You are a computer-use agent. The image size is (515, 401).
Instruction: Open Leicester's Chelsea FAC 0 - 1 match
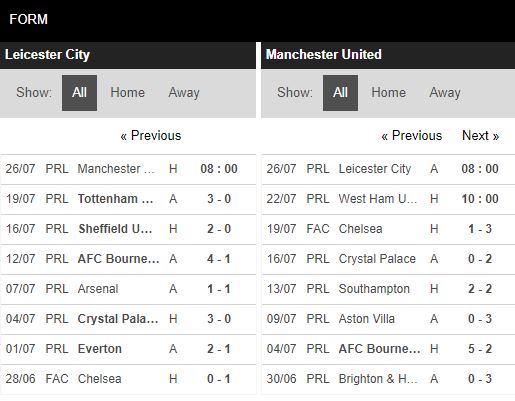(x=128, y=379)
